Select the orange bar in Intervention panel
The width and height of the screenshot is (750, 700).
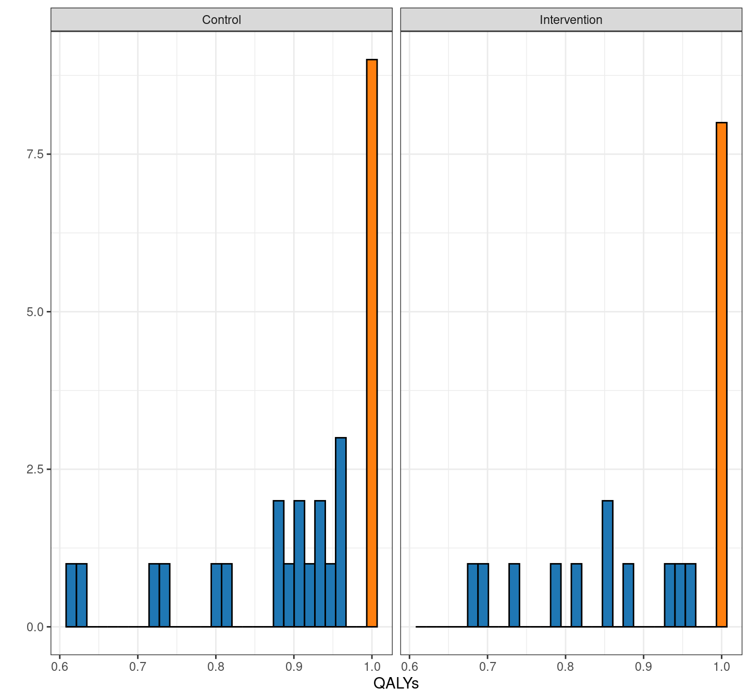(721, 374)
